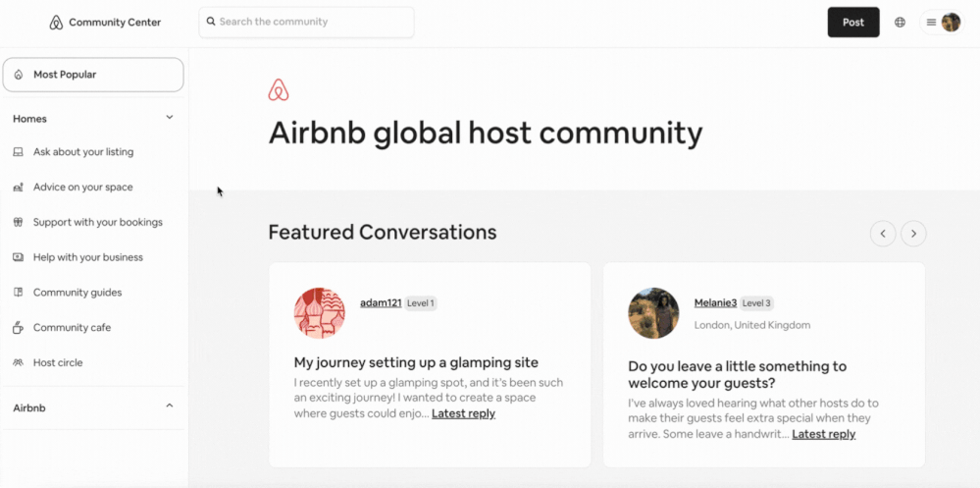Open Support with your bookings
Image resolution: width=980 pixels, height=488 pixels.
coord(97,222)
